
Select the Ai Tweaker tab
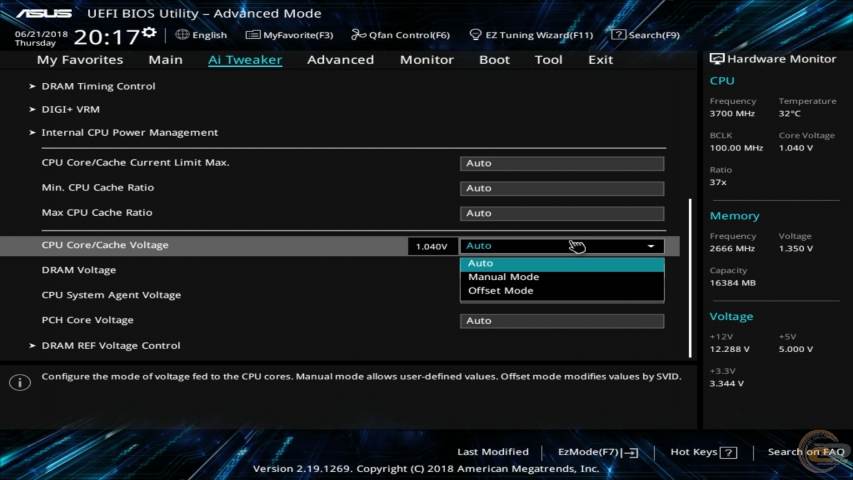[x=245, y=59]
